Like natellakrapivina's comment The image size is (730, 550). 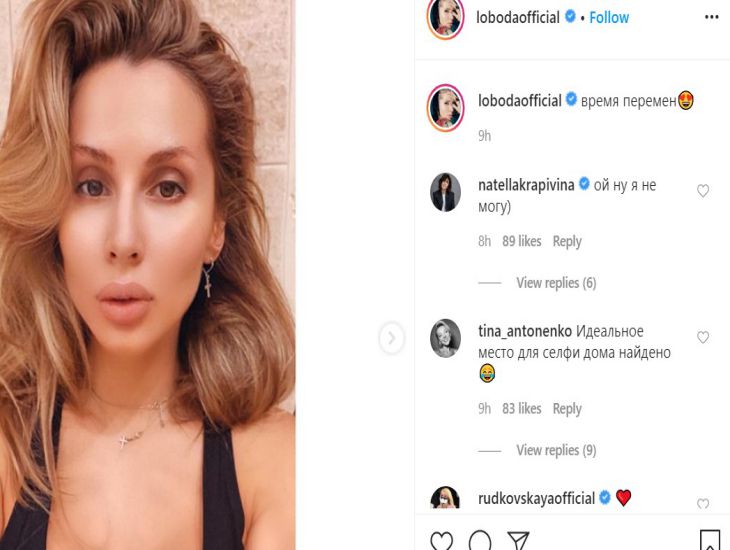(x=703, y=191)
